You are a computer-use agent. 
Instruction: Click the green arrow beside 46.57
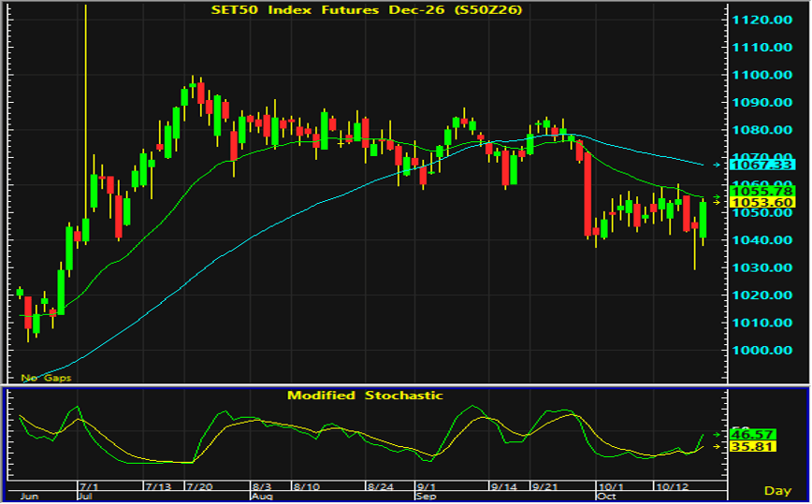point(717,434)
